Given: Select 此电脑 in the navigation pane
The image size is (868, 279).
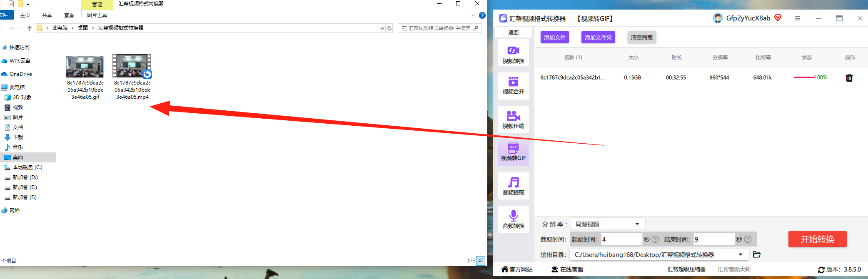Looking at the screenshot, I should [17, 87].
